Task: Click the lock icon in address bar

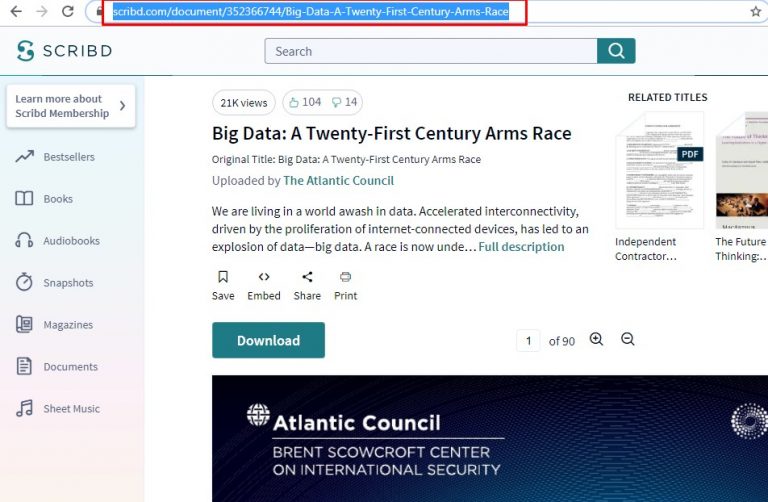Action: [x=99, y=11]
